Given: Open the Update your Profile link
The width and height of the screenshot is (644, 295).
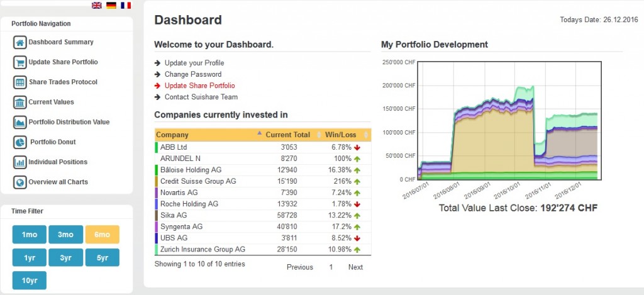Looking at the screenshot, I should (194, 63).
